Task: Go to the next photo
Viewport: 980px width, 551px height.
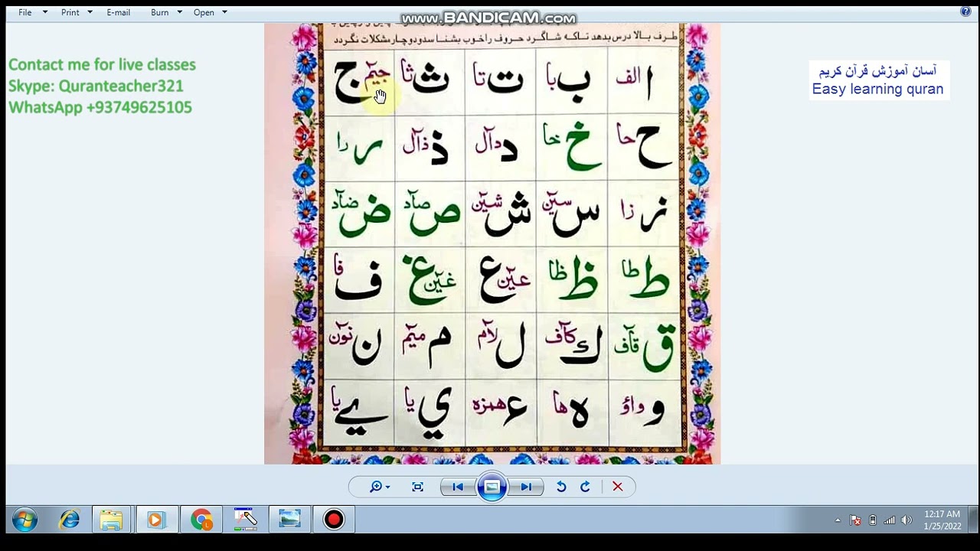Action: point(526,487)
